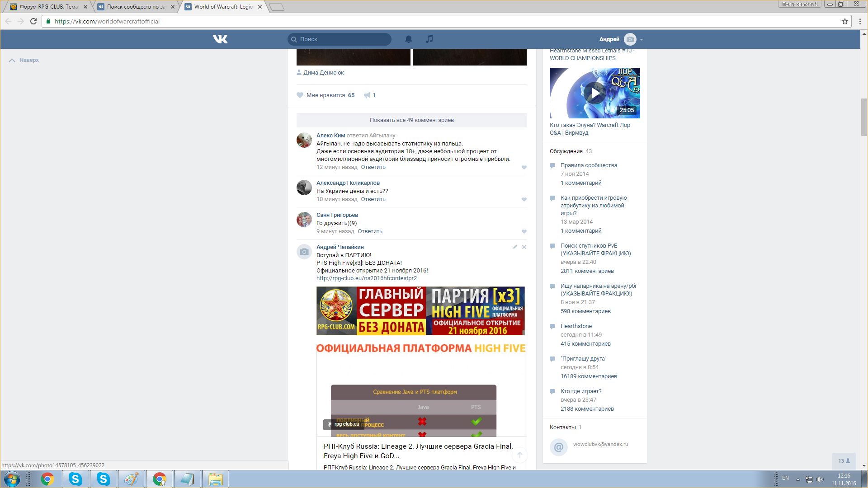Reply to Саня Григорьев's comment
The width and height of the screenshot is (868, 488).
pos(370,231)
